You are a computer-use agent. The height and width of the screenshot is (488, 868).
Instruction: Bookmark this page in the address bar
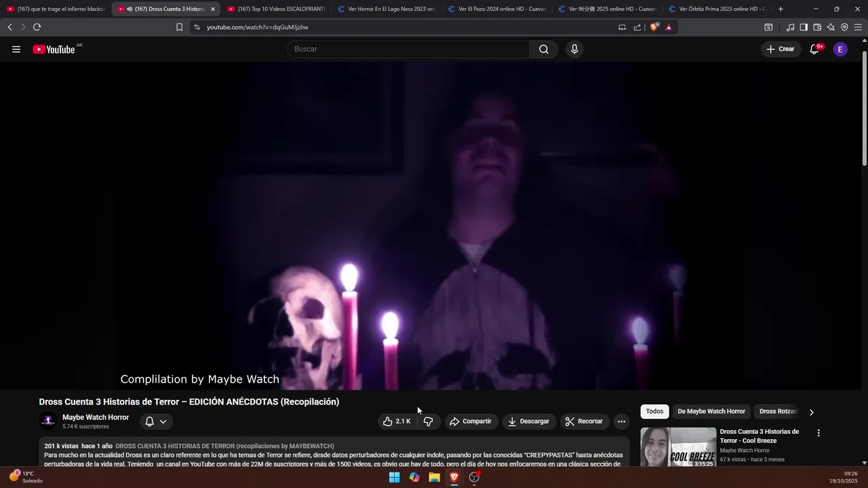click(x=179, y=27)
